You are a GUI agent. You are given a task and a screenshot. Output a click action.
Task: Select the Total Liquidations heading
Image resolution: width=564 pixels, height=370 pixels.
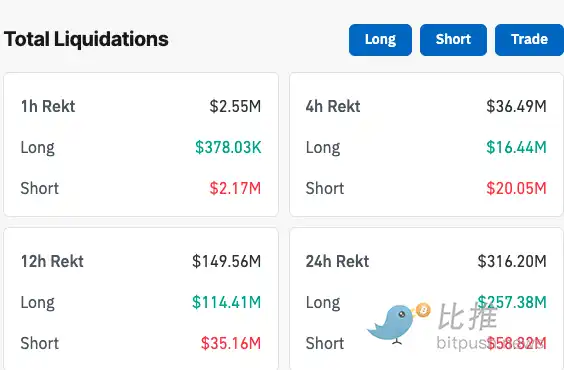pyautogui.click(x=86, y=39)
